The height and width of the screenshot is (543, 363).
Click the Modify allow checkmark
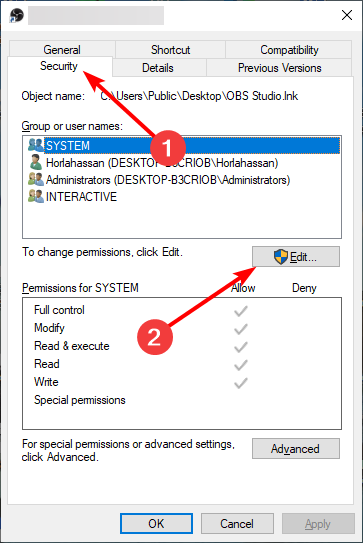click(x=241, y=329)
